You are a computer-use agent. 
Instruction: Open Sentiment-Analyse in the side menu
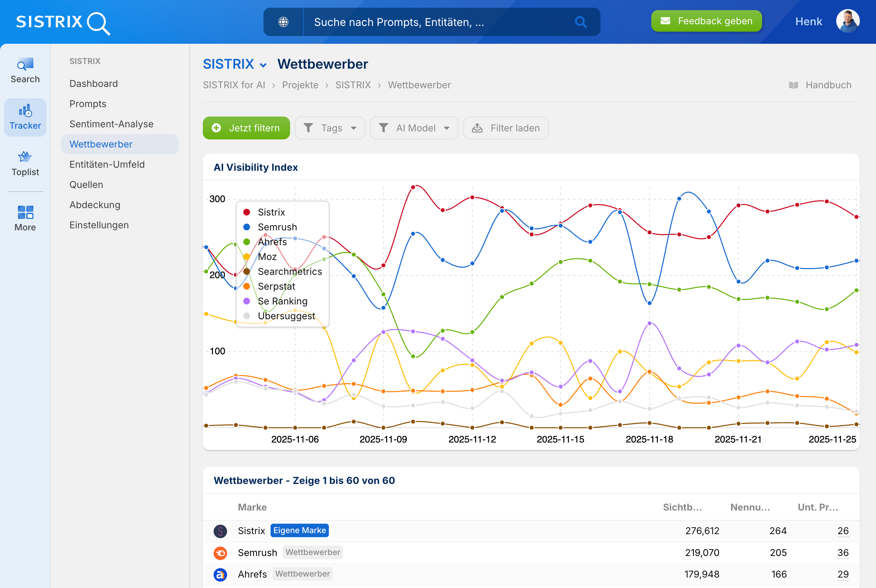point(112,124)
